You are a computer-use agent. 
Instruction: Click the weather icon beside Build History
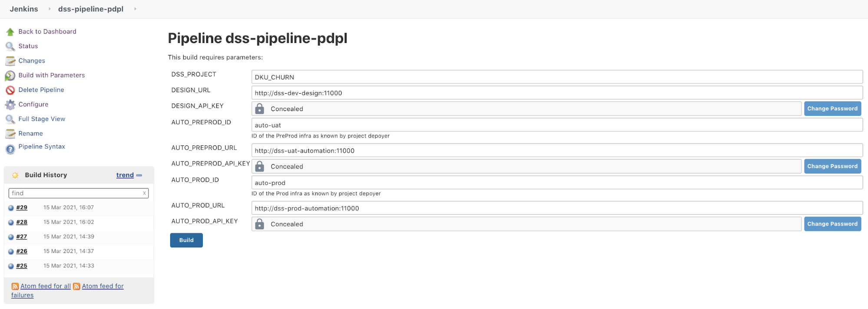15,174
